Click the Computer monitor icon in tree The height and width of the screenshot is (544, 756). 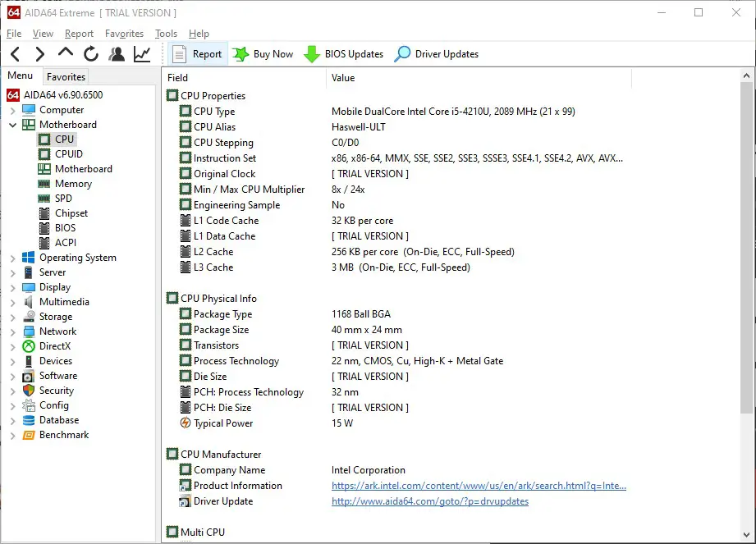click(29, 110)
